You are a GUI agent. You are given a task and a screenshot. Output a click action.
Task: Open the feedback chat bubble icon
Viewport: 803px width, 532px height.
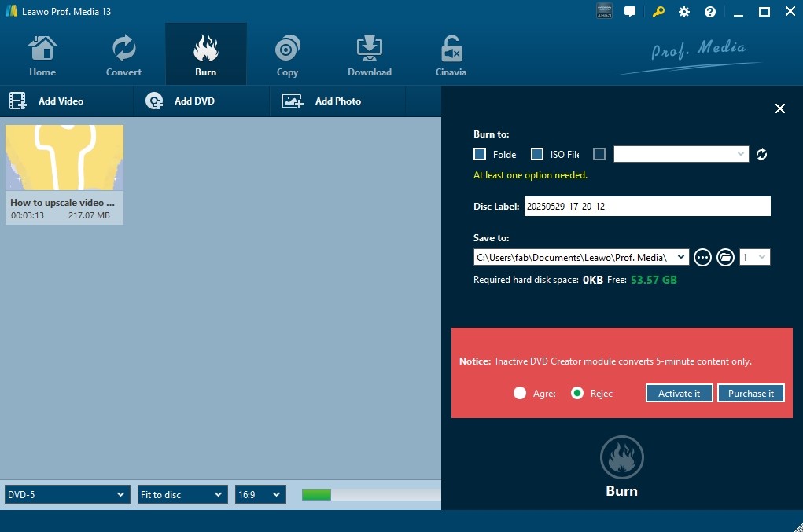tap(630, 12)
